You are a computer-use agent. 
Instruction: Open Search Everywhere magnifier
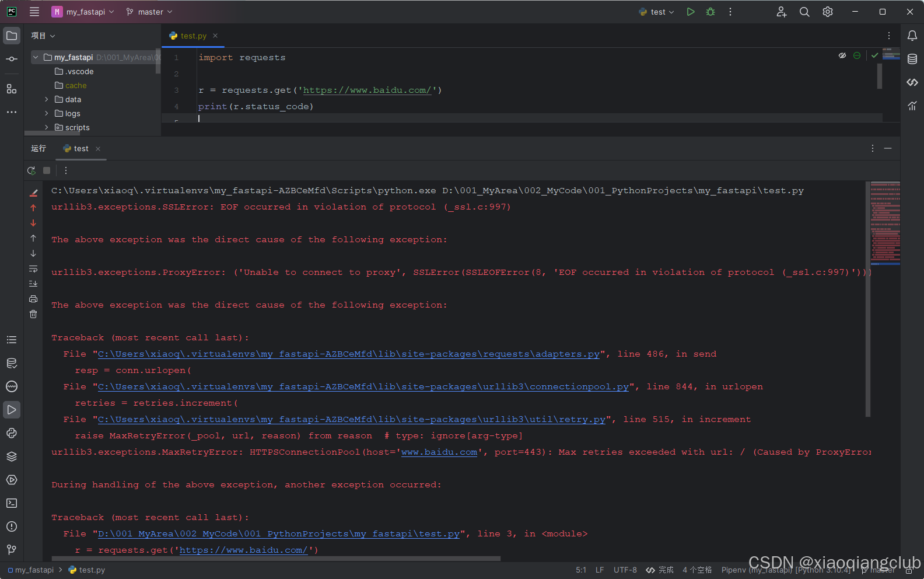pos(804,12)
